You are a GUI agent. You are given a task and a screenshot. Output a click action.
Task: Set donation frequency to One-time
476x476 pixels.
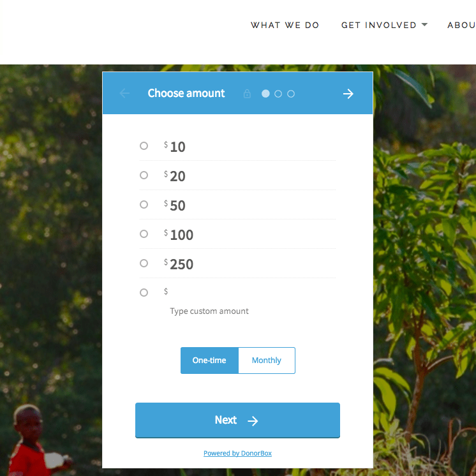coord(209,361)
